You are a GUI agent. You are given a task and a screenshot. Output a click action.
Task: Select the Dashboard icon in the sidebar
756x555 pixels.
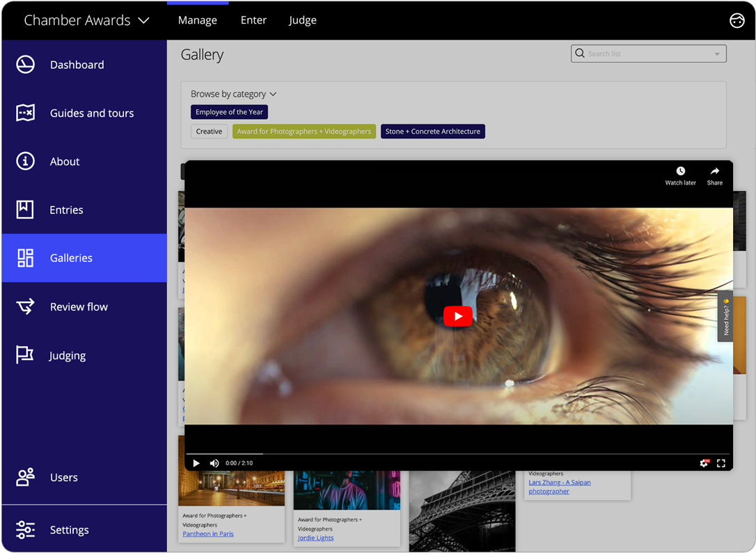pos(25,64)
